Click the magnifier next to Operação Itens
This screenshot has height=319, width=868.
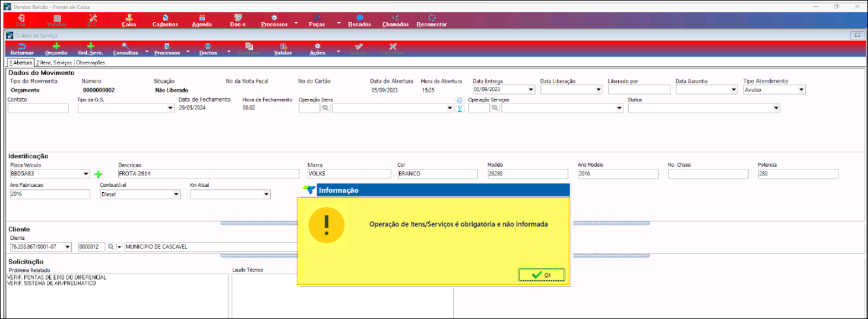326,108
